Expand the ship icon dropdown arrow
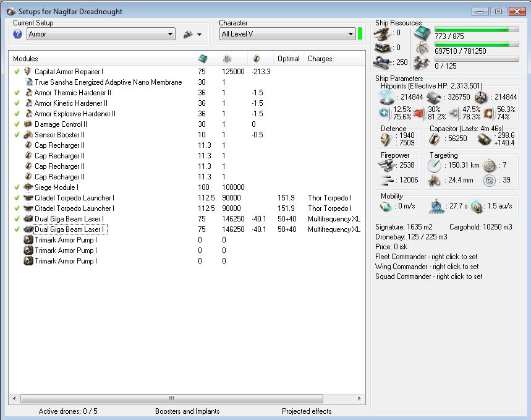 (199, 35)
